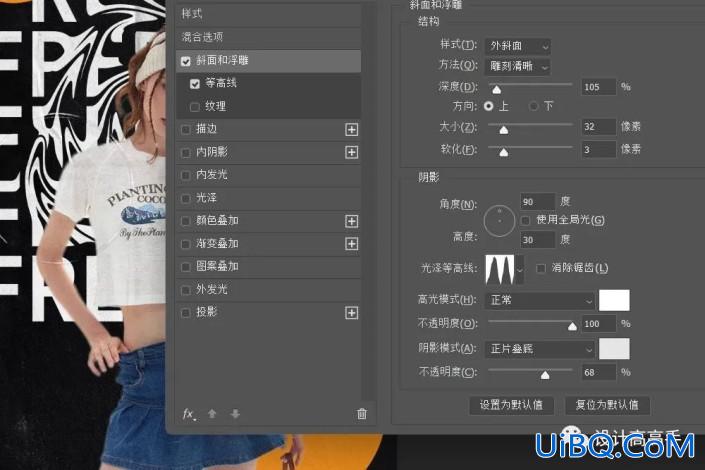Enable the 图案叠加 checkbox
Image resolution: width=705 pixels, height=470 pixels.
point(185,267)
